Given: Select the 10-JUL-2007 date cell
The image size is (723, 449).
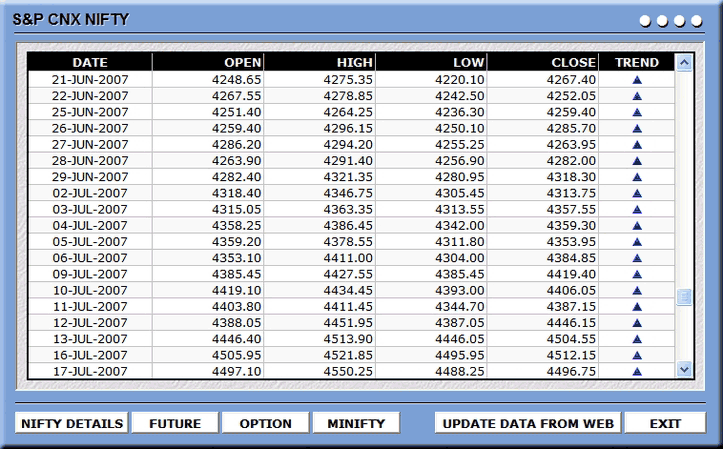Looking at the screenshot, I should coord(90,290).
